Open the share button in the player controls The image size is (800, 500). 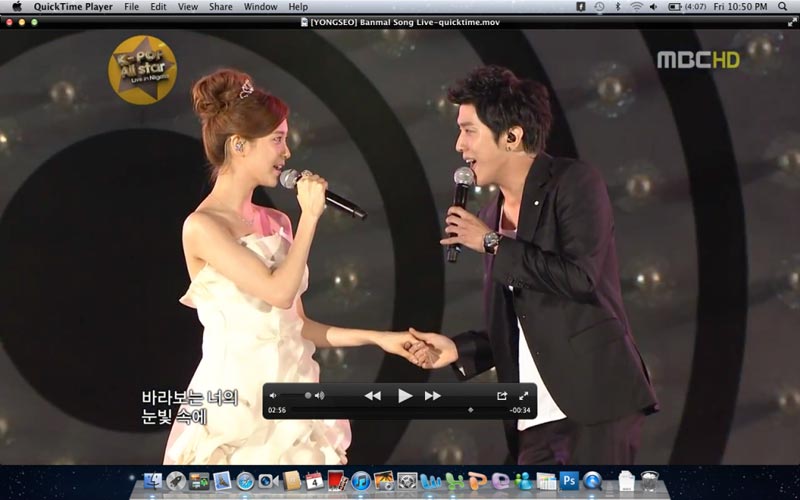pos(502,395)
